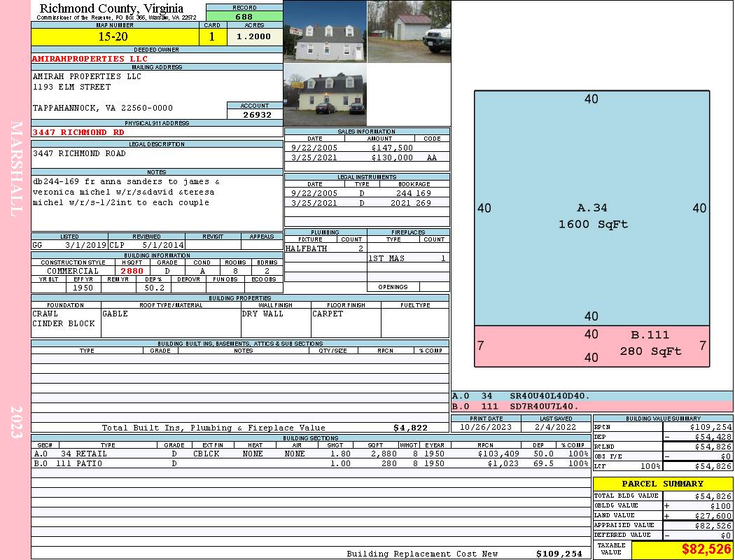
Task: Select the record number 688 field
Action: tap(244, 16)
